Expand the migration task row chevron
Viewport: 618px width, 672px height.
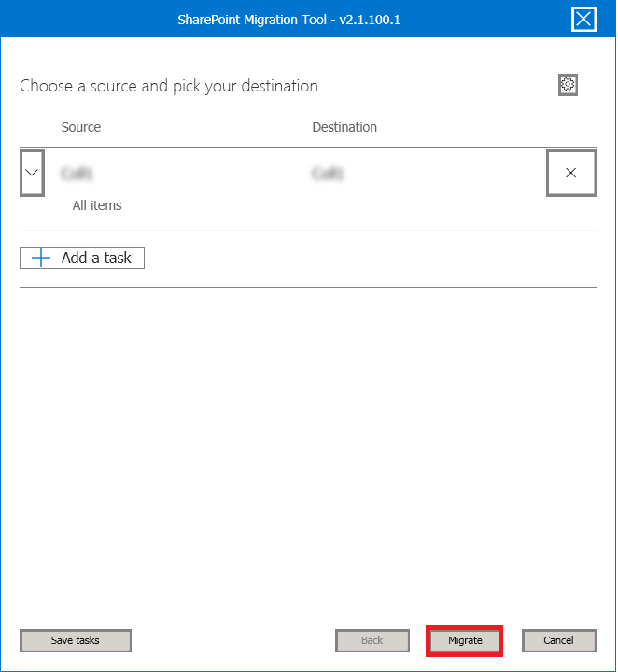32,173
